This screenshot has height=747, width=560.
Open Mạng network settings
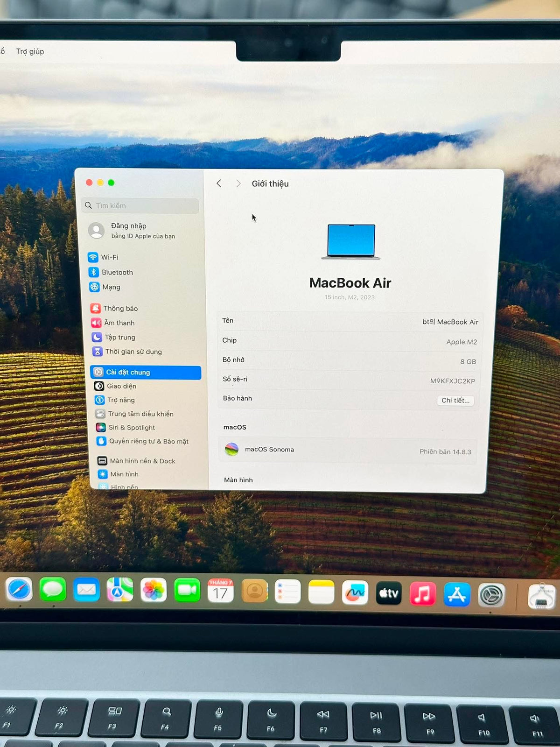pos(105,287)
